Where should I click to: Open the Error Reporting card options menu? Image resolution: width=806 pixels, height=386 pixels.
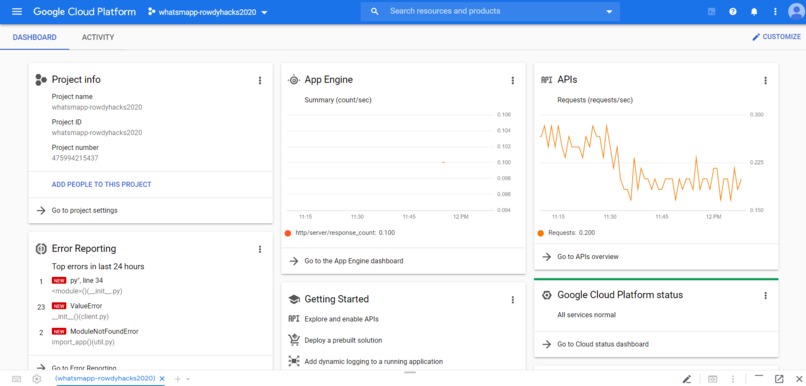coord(260,249)
